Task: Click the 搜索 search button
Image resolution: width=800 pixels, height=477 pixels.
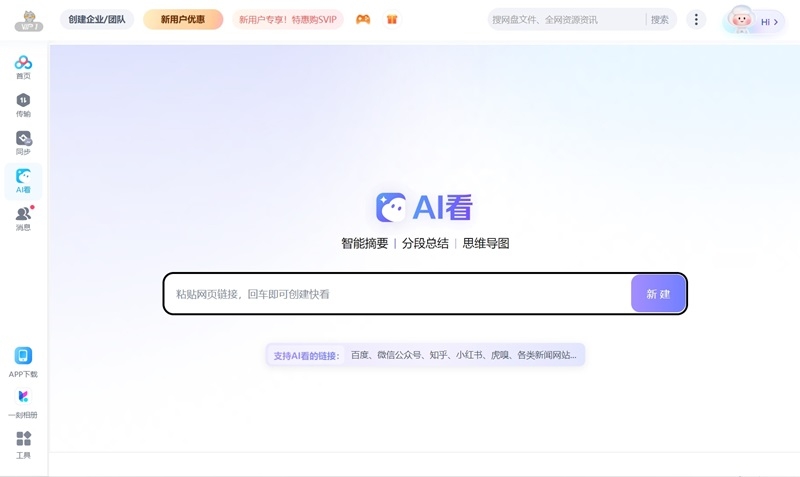Action: pyautogui.click(x=660, y=19)
